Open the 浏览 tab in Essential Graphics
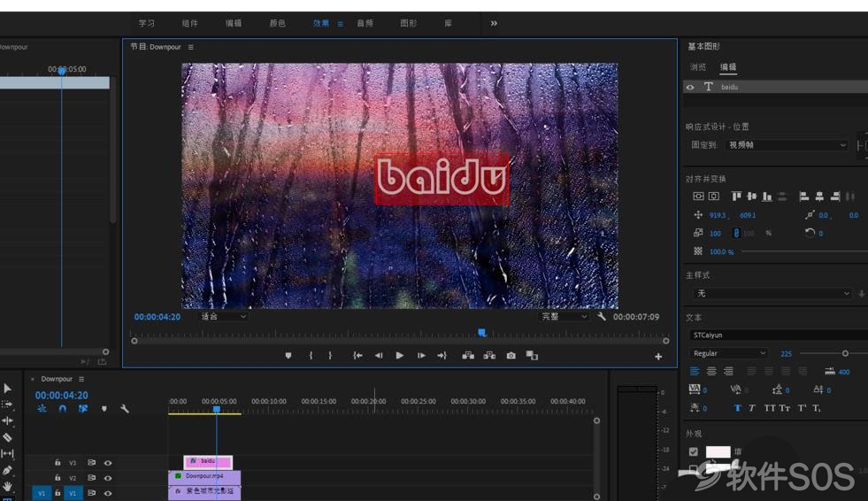Image resolution: width=868 pixels, height=501 pixels. point(698,67)
